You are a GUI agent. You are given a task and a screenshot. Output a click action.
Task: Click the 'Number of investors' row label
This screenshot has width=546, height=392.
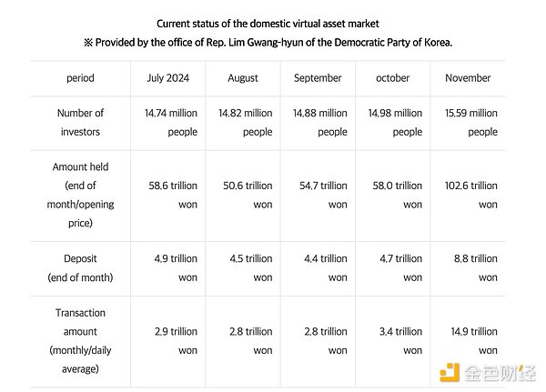coord(80,123)
